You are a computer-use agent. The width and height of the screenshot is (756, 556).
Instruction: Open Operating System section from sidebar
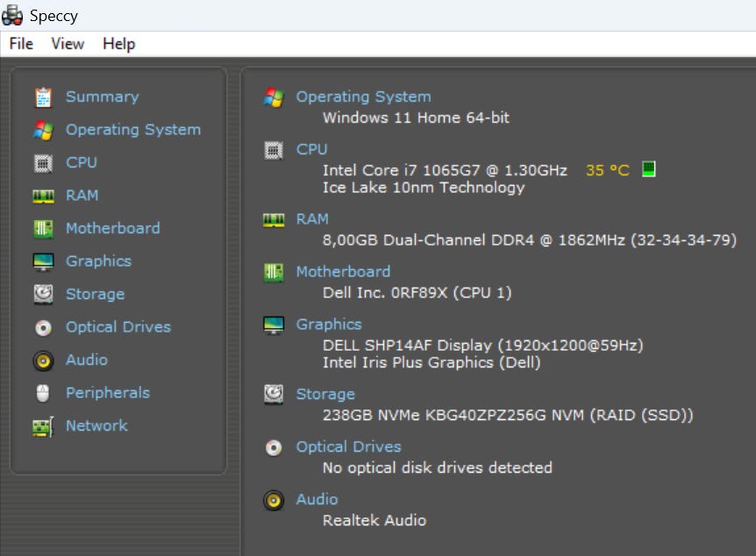tap(133, 130)
